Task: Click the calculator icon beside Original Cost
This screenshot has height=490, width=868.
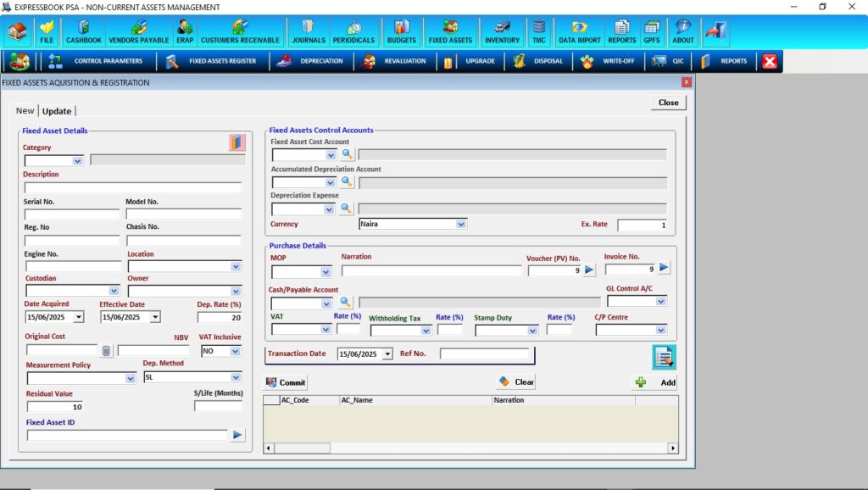Action: pos(106,350)
